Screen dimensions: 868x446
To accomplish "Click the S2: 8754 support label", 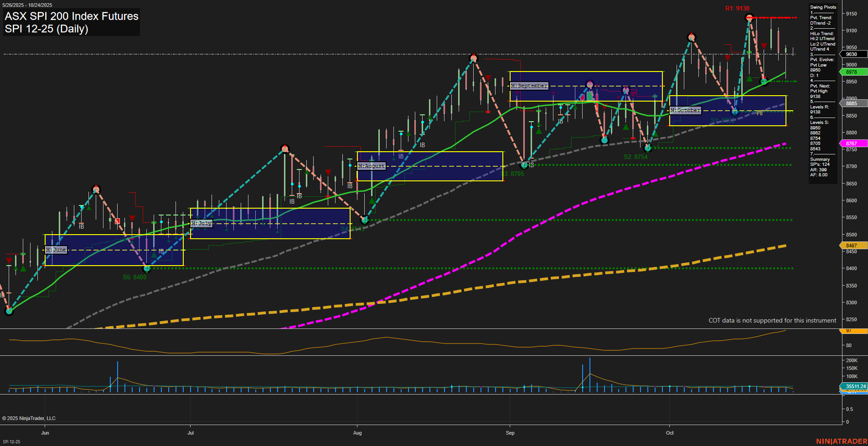I will tap(636, 156).
